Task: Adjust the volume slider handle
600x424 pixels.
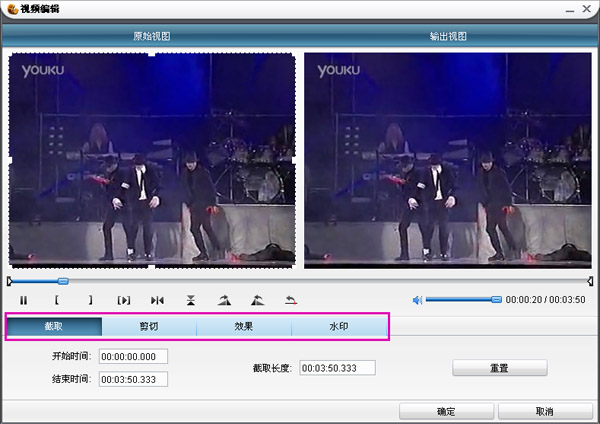Action: (x=496, y=300)
